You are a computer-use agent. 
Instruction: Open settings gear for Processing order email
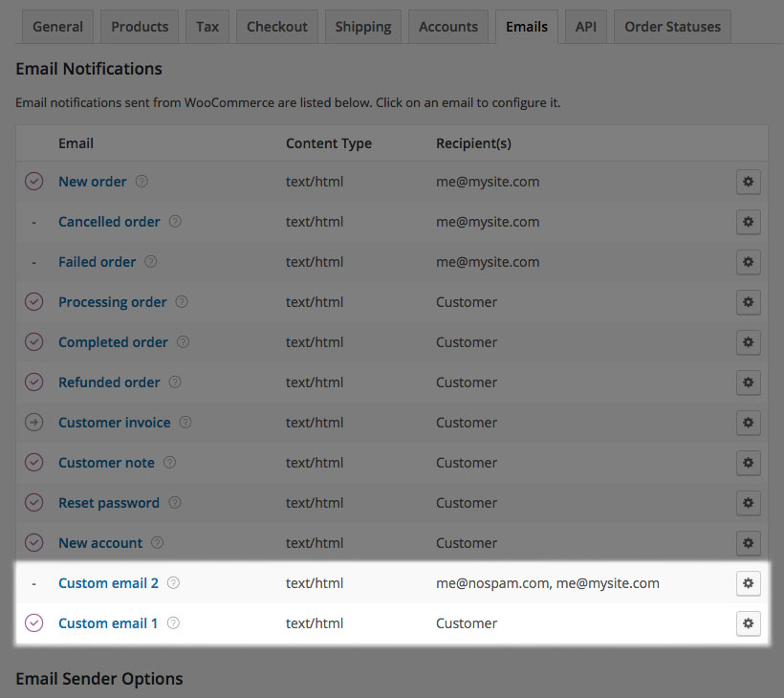[x=749, y=302]
